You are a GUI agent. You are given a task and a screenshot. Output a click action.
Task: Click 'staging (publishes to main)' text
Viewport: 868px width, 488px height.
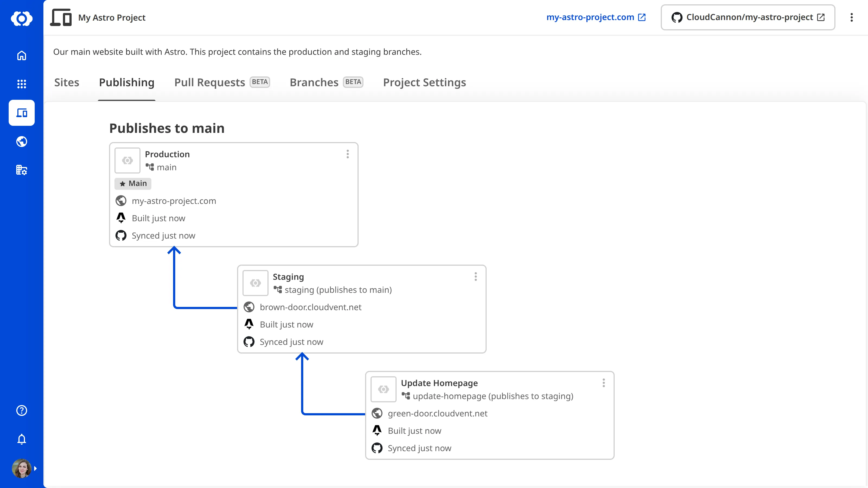pyautogui.click(x=338, y=290)
